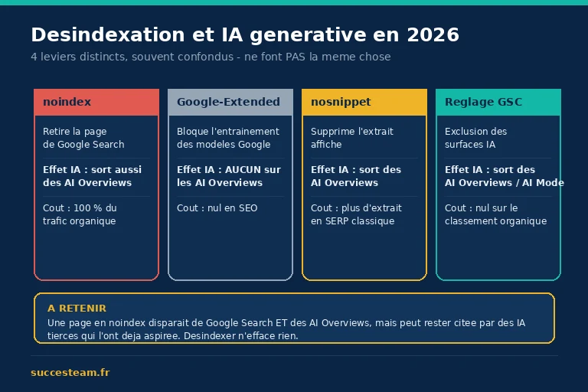Select the 'noindex' card header
588x392 pixels.
coord(96,102)
